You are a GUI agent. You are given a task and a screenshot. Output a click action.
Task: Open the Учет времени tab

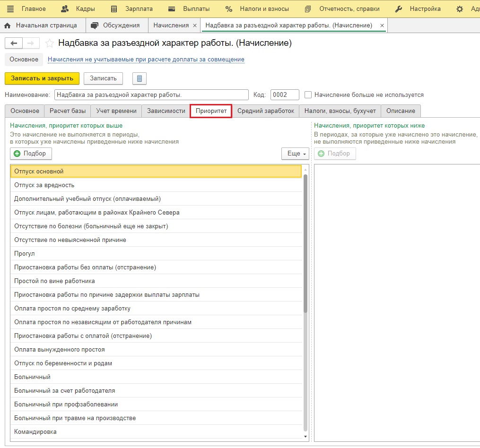click(x=116, y=111)
